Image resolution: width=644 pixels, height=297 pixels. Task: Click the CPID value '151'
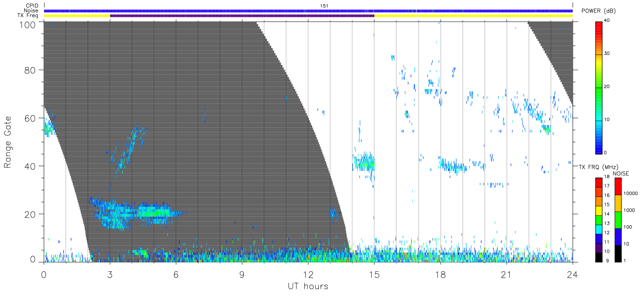[x=325, y=6]
